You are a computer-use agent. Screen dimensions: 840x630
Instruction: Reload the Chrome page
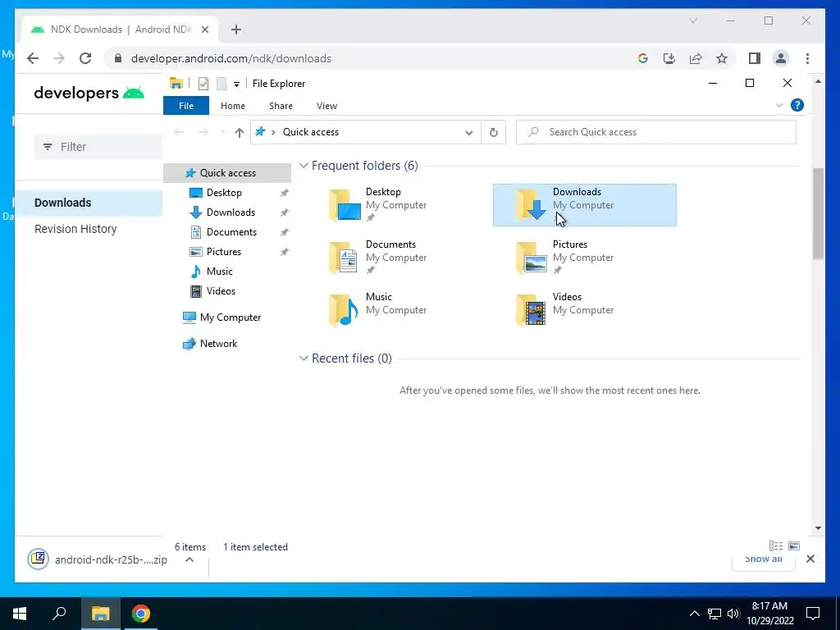tap(85, 58)
